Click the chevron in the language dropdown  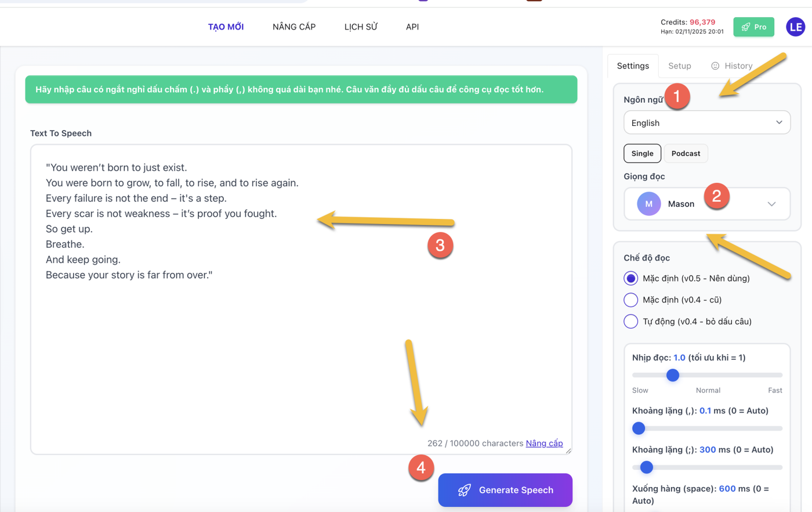779,122
